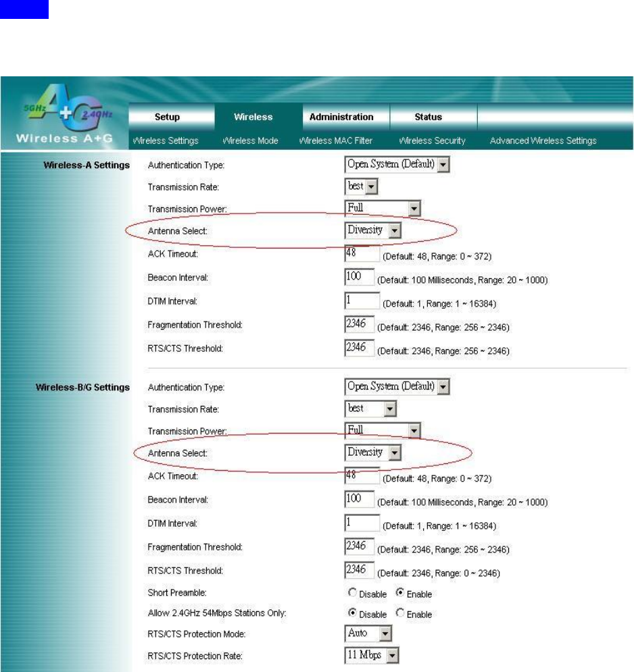634x672 pixels.
Task: Click Wireless-B/G Beacon Interval field
Action: point(360,499)
